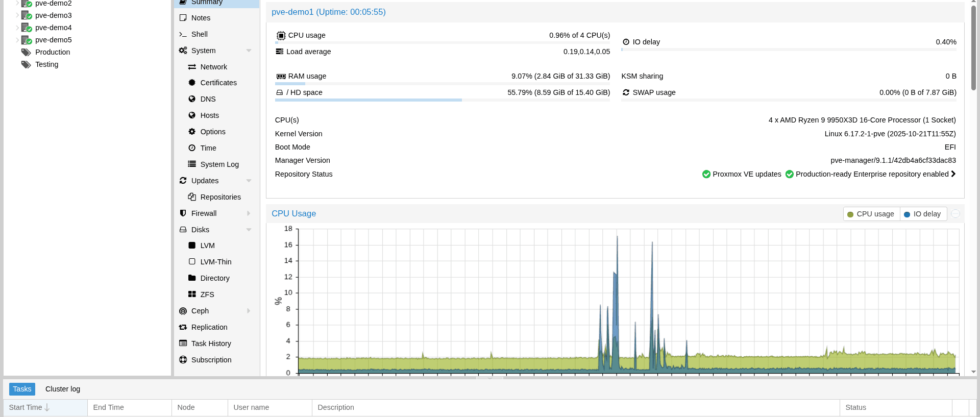Screen dimensions: 980x417
Task: Click Production-ready Enterprise repository enabled text
Action: click(872, 174)
